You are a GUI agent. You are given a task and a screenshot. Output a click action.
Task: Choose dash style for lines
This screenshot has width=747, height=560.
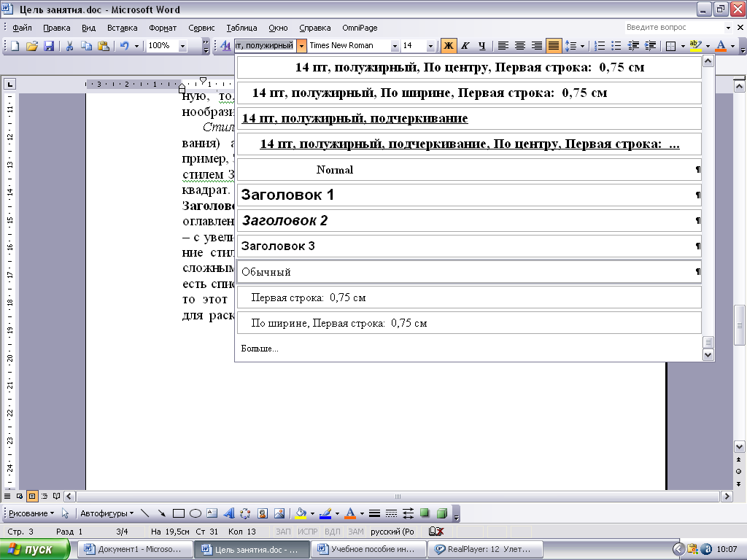[x=391, y=513]
